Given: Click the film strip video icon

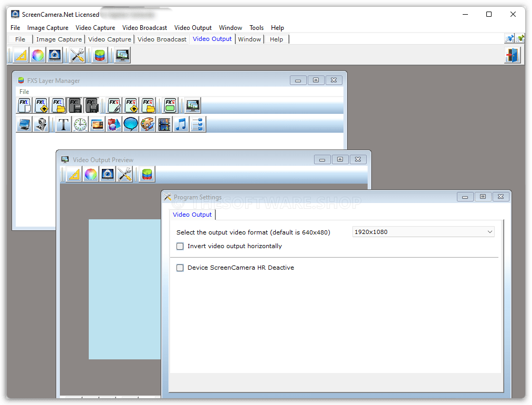Looking at the screenshot, I should point(164,124).
